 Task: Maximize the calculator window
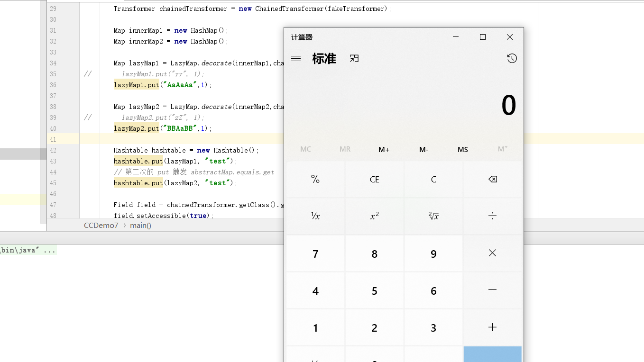(x=483, y=37)
